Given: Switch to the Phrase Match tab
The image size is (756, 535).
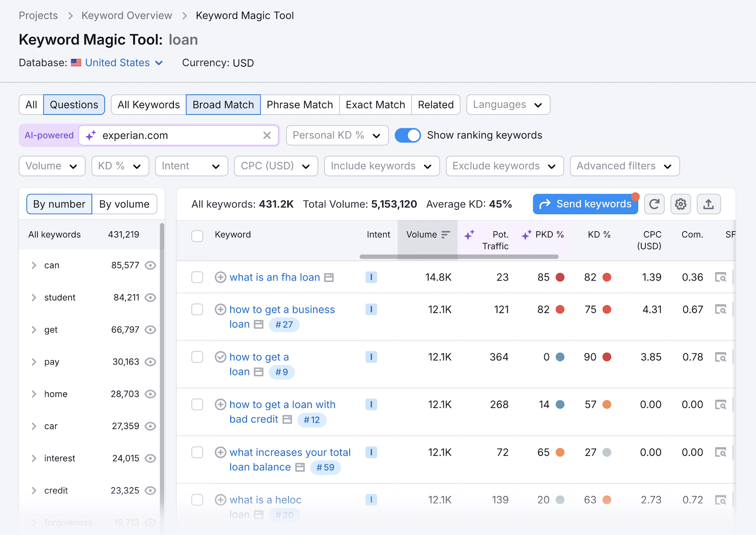Looking at the screenshot, I should click(x=300, y=104).
